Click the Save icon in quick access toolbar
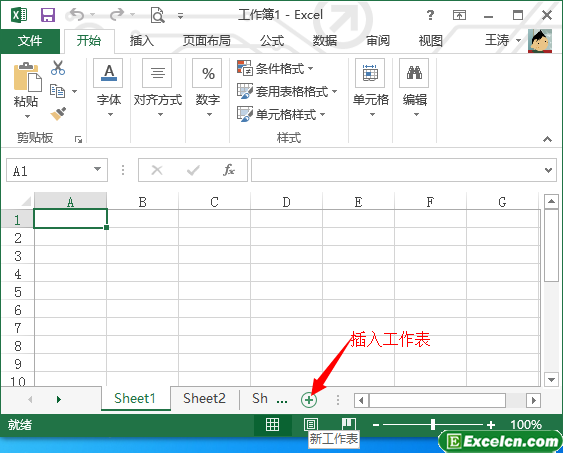 tap(48, 15)
